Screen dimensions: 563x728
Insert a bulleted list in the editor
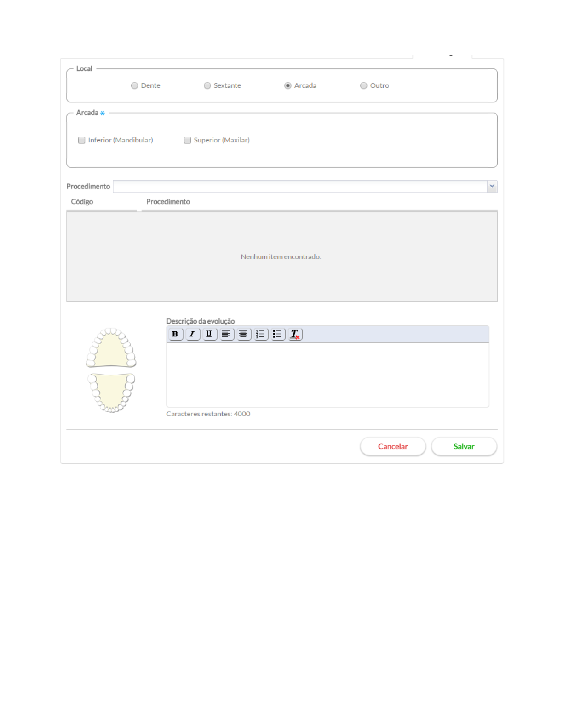coord(277,334)
